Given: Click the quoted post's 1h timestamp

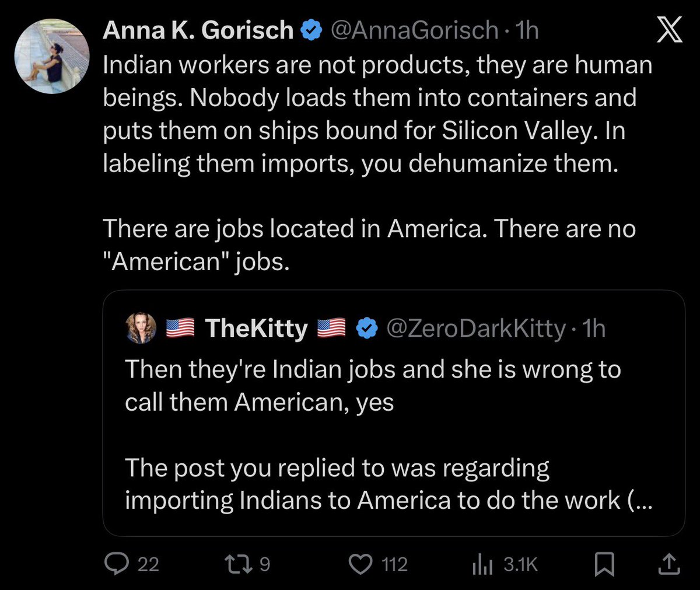Looking at the screenshot, I should coord(593,329).
